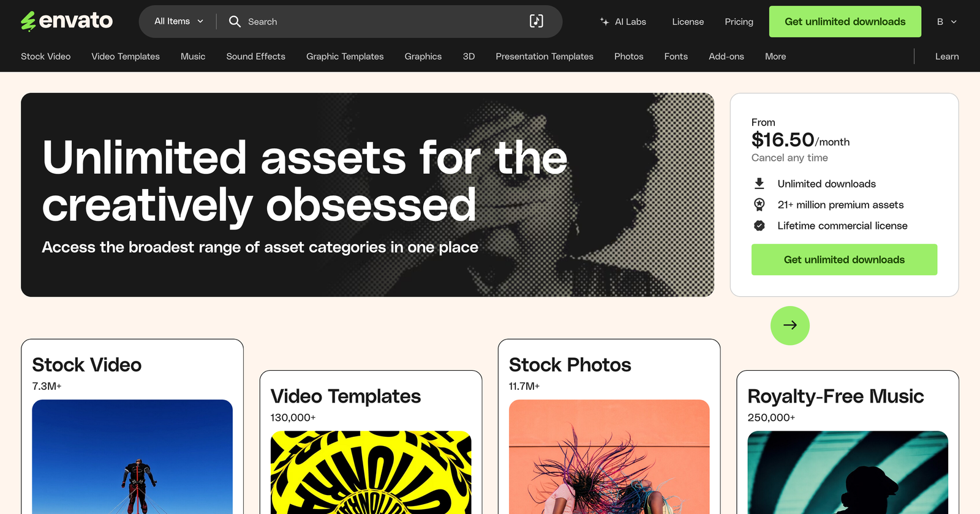Click the Stock Video skydiver thumbnail

(x=132, y=456)
